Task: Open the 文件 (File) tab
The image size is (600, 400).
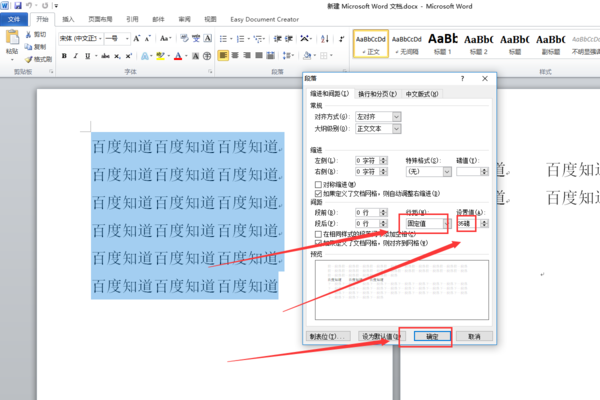Action: (x=14, y=19)
